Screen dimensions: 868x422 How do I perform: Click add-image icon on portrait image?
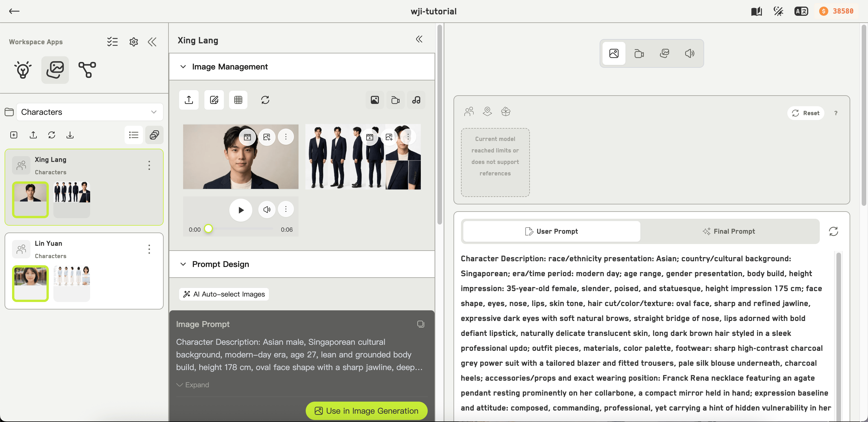(x=267, y=137)
